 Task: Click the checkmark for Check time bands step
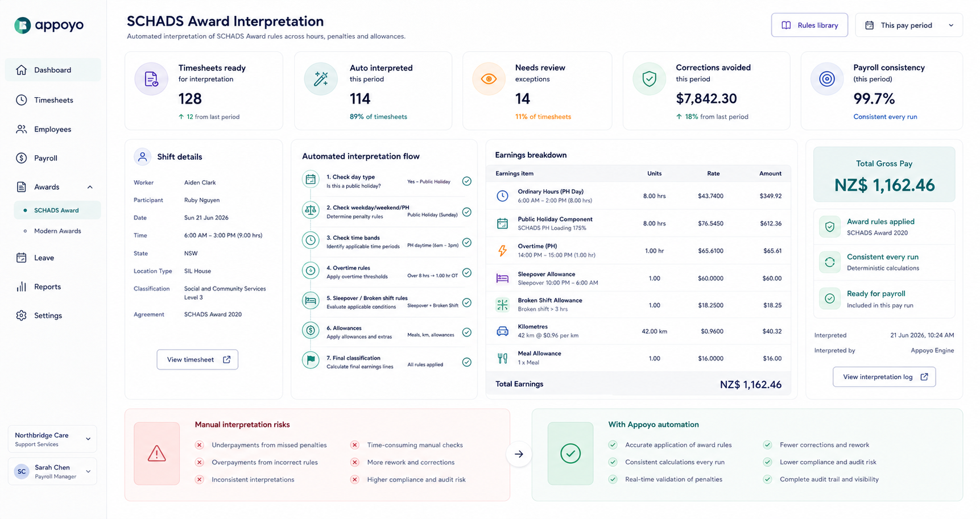(467, 242)
